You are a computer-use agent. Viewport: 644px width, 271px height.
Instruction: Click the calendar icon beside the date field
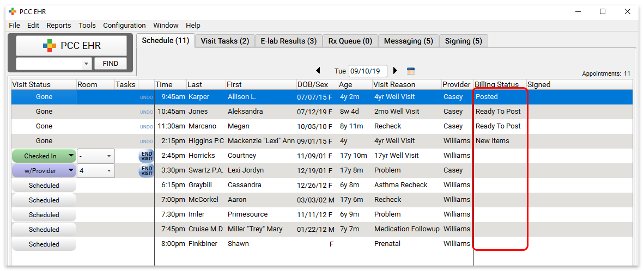[410, 71]
